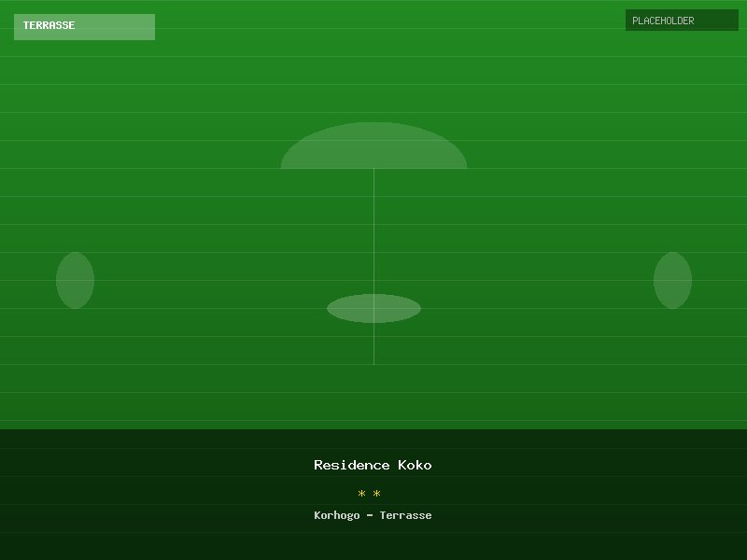This screenshot has width=747, height=560.
Task: Click the word Residence in the title
Action: coord(351,465)
